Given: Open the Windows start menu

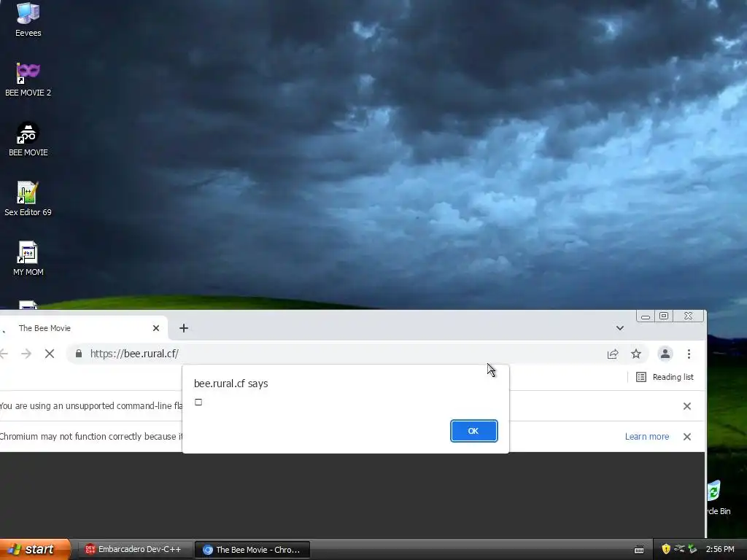Looking at the screenshot, I should [35, 550].
